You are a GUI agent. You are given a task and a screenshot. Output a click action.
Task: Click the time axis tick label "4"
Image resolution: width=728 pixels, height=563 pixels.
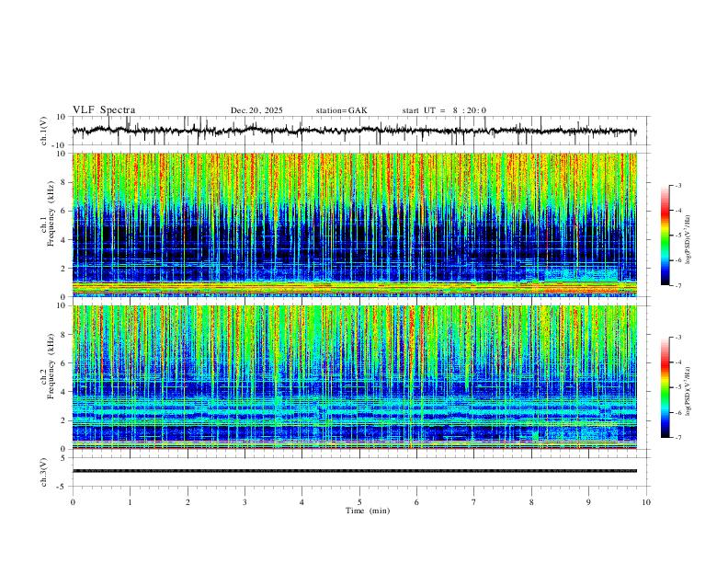[301, 502]
